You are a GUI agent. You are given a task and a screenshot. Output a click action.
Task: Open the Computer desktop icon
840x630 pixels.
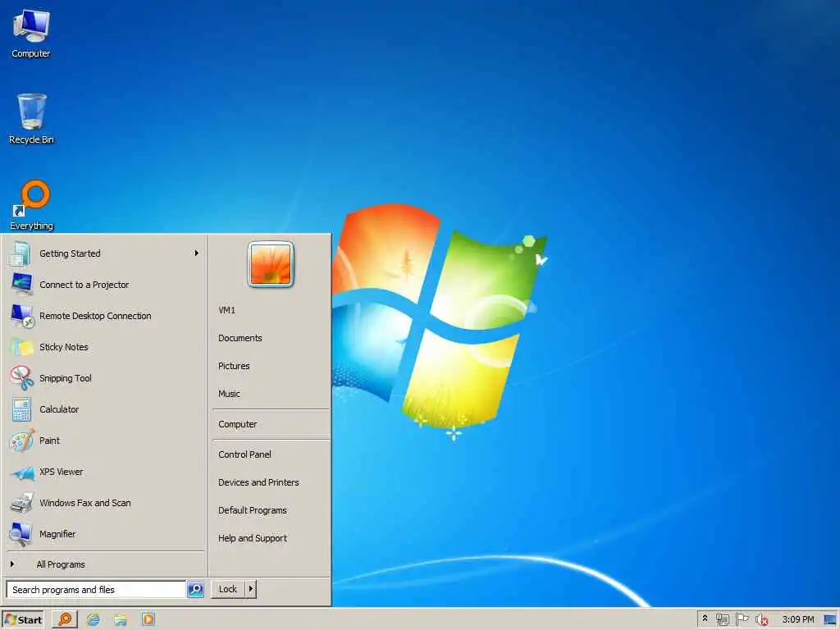point(31,33)
